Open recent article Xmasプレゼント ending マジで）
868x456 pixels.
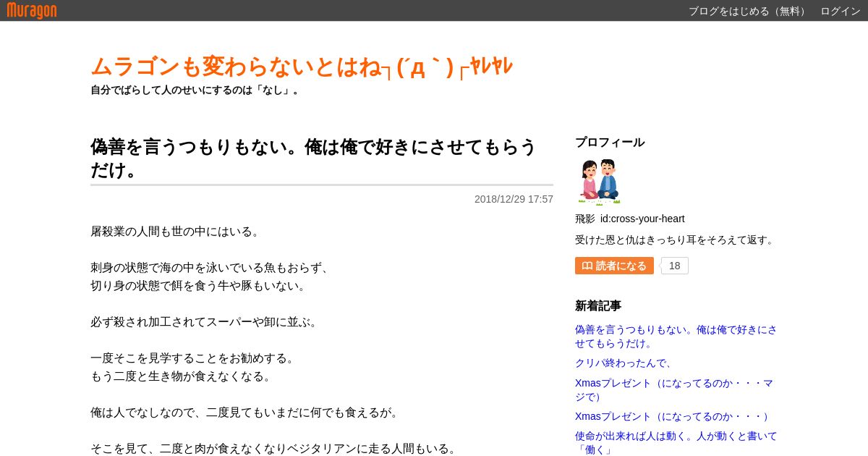pyautogui.click(x=674, y=389)
